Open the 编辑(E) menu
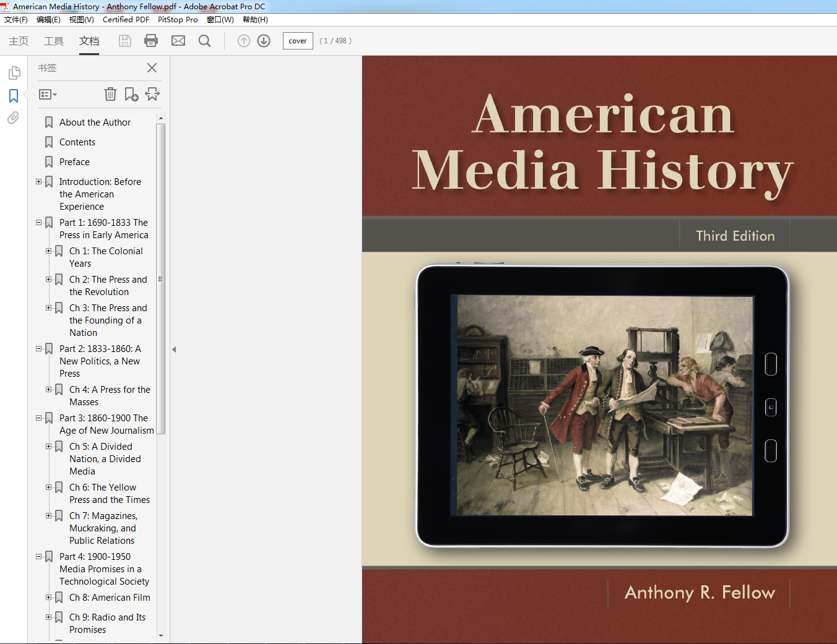The width and height of the screenshot is (837, 644). [x=48, y=20]
